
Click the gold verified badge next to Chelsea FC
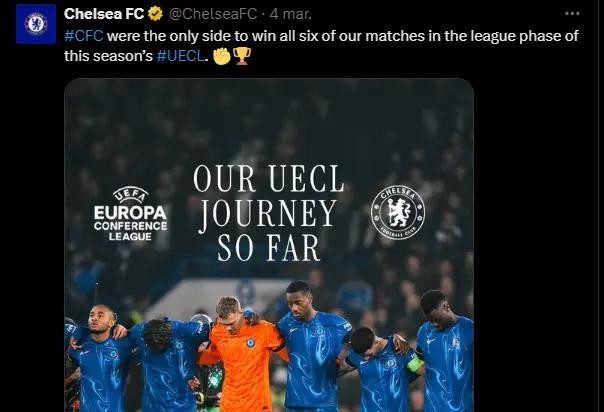(x=155, y=14)
